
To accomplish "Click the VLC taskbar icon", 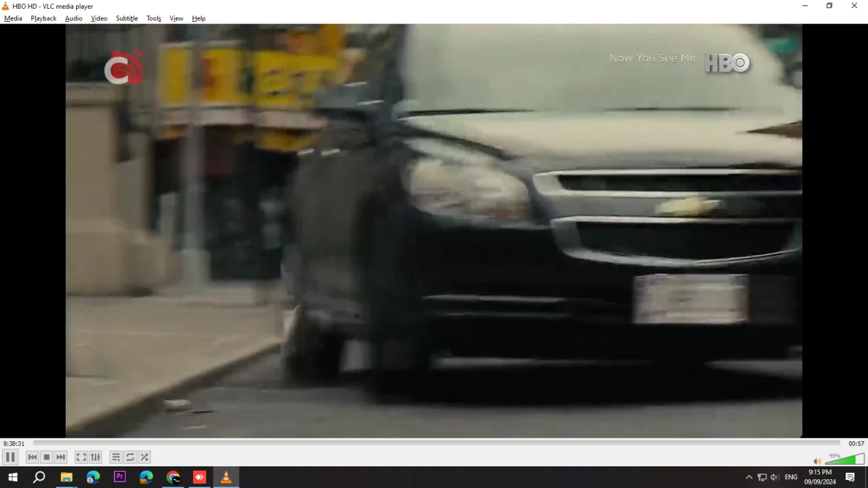I will [x=226, y=477].
